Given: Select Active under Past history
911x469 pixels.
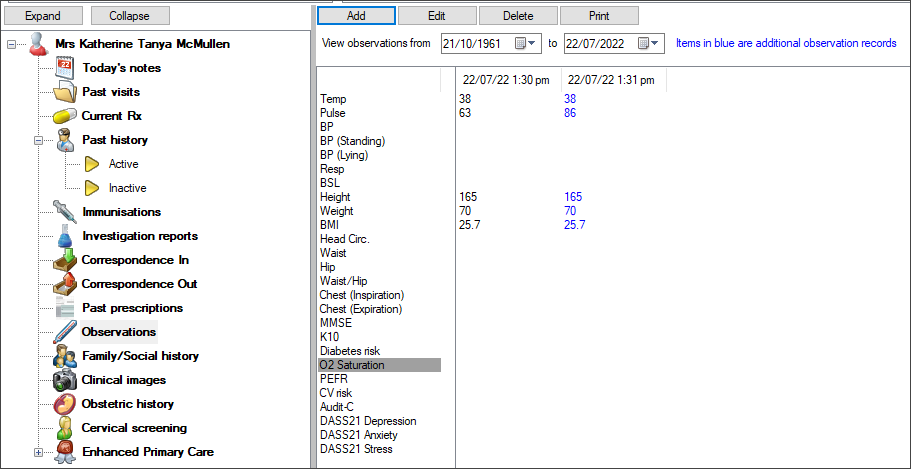Looking at the screenshot, I should click(x=123, y=164).
